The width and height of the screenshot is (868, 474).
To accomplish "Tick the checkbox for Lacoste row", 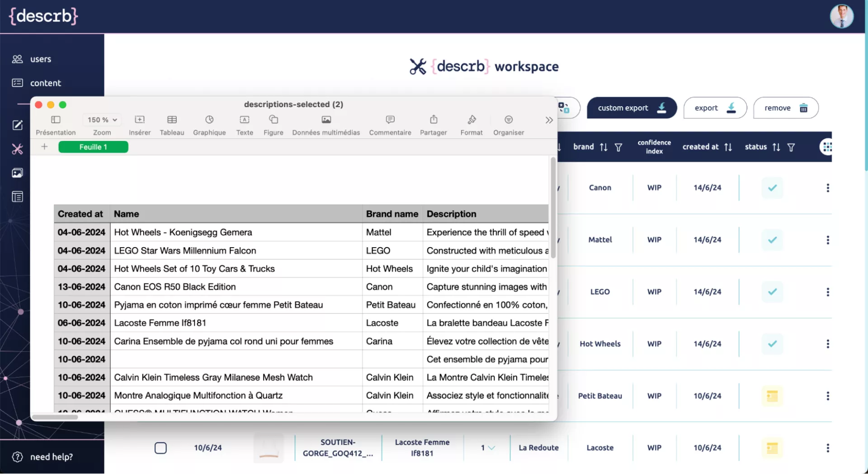I will (160, 448).
